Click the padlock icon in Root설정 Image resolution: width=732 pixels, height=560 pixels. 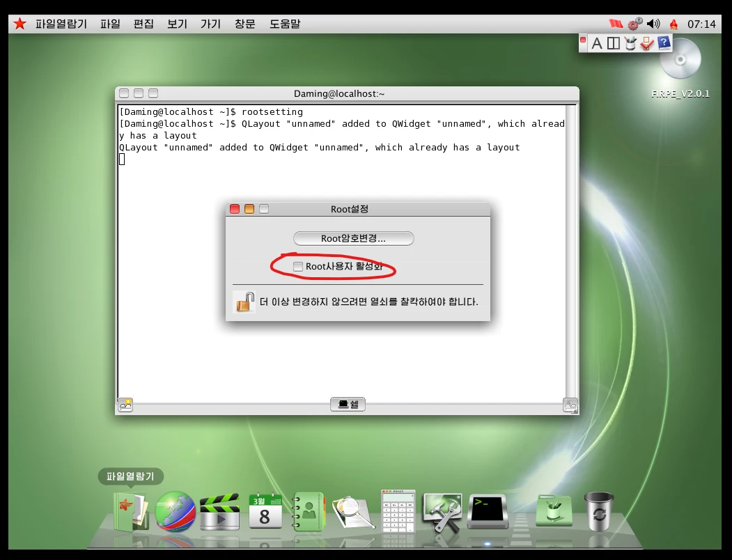coord(244,302)
